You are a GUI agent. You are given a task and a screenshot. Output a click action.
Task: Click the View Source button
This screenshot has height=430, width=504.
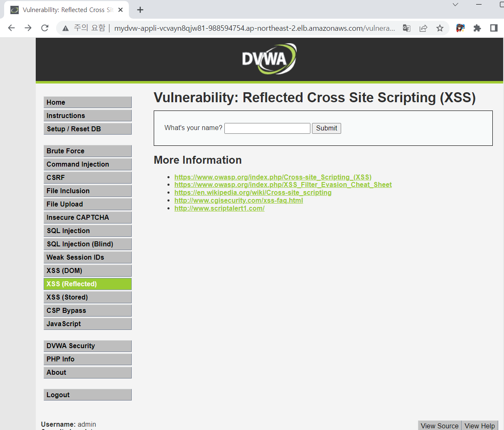(440, 425)
